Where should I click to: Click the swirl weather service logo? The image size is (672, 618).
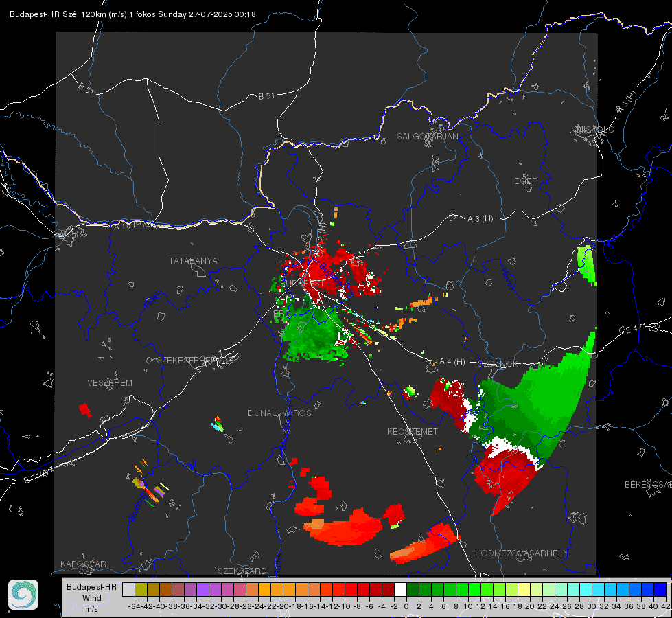[x=23, y=595]
